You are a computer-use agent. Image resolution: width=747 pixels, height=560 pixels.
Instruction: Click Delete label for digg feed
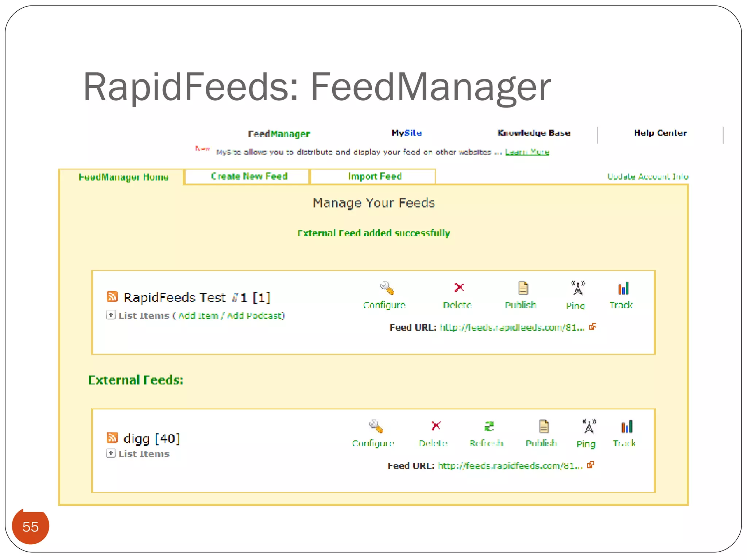click(x=433, y=443)
